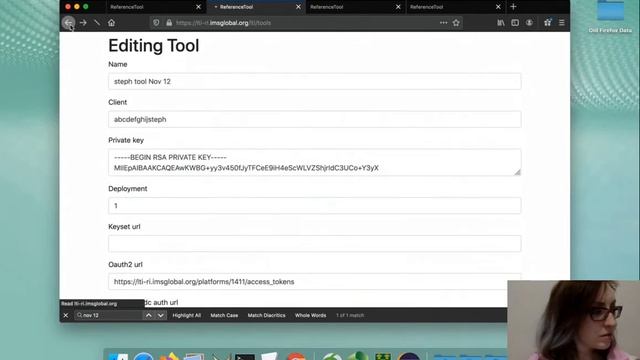Viewport: 640px width, 360px height.
Task: Open the page actions three-dot menu
Action: coord(443,23)
